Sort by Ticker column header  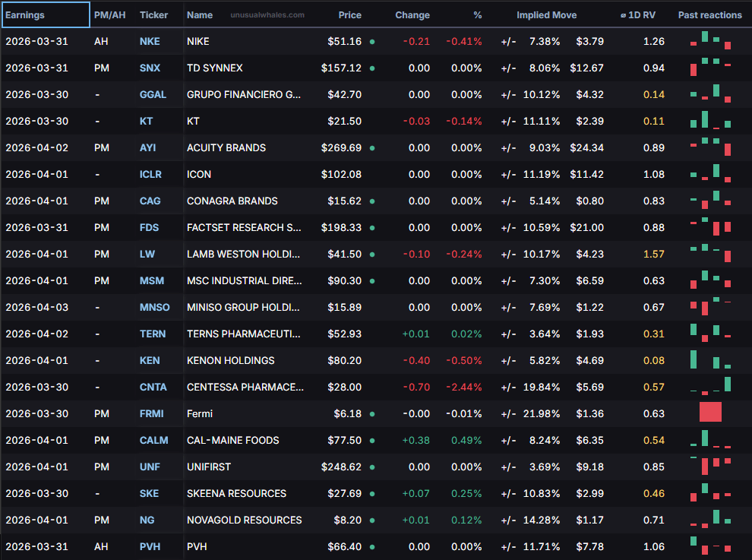154,15
